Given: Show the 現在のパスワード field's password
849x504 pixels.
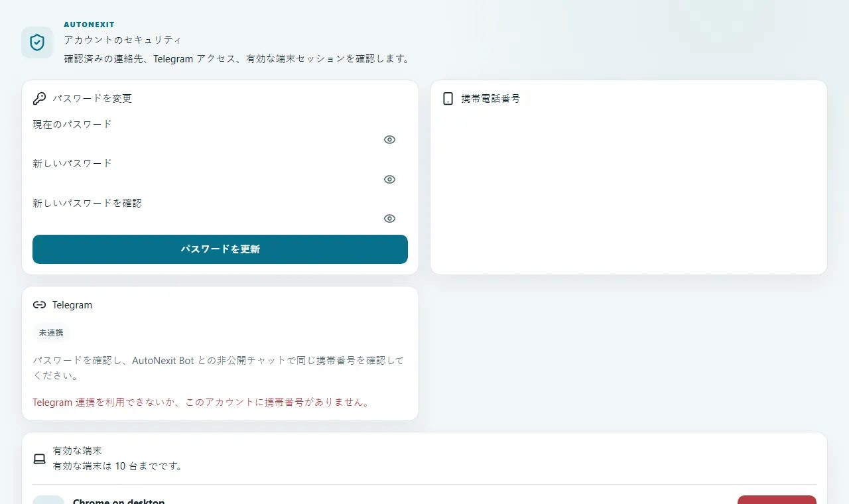Looking at the screenshot, I should 389,139.
